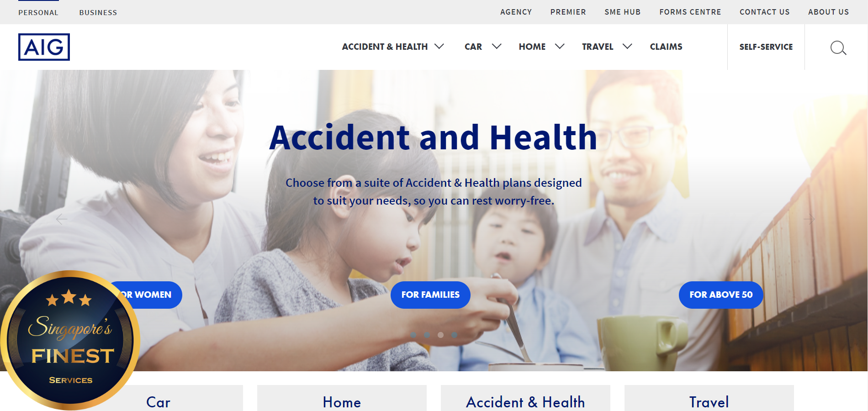The width and height of the screenshot is (868, 411).
Task: Select the Travel product card
Action: point(709,398)
